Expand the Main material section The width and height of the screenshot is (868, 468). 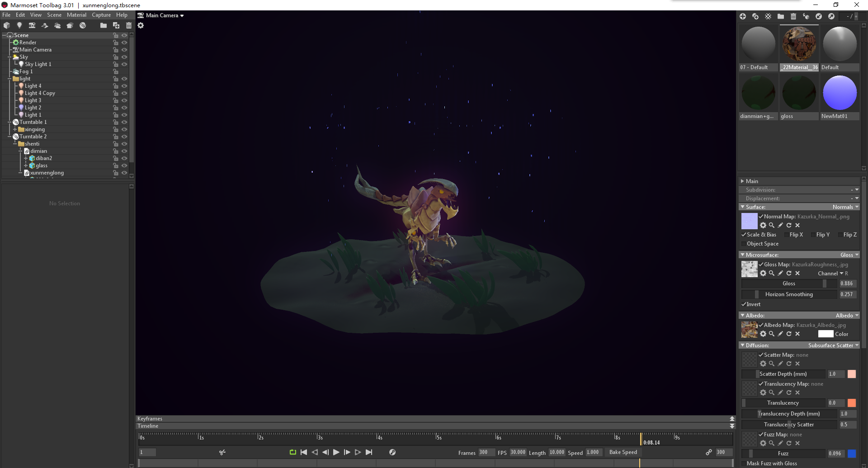point(742,181)
